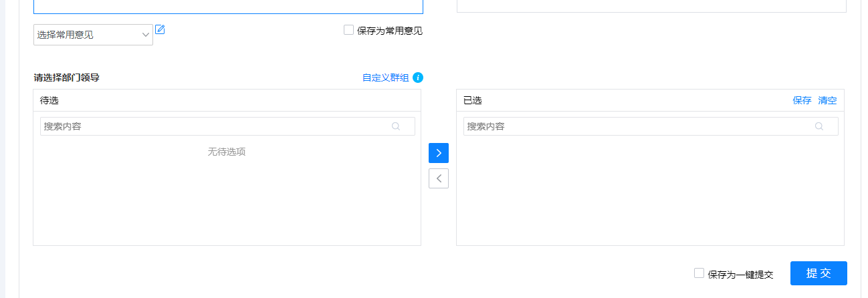The height and width of the screenshot is (298, 868).
Task: Click the 请选择部门领导 label
Action: pyautogui.click(x=67, y=78)
